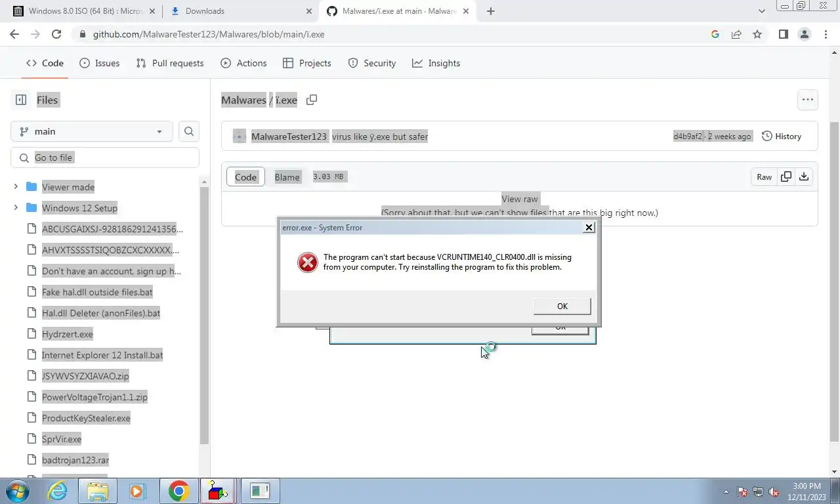Click the Malwares breadcrumb link
Viewport: 840px width, 504px height.
pyautogui.click(x=243, y=100)
